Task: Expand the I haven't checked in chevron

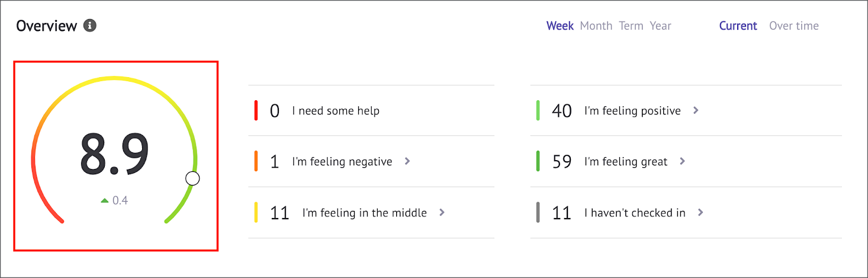Action: pos(700,212)
